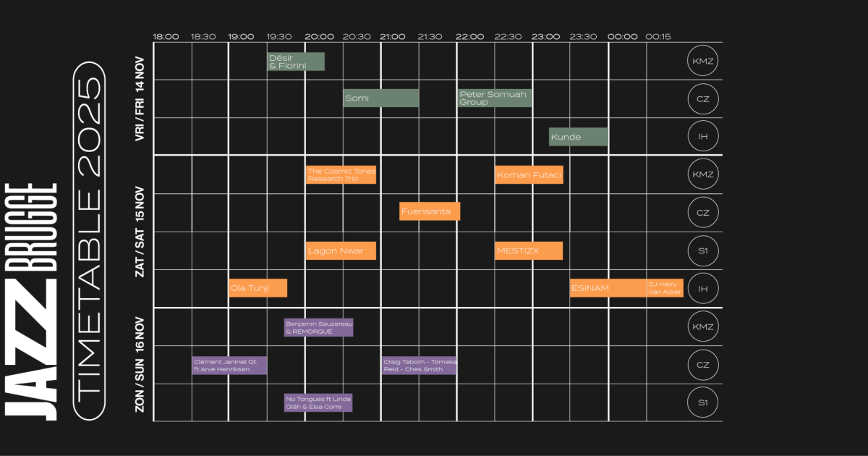Open the No Tongues ft Linda Oláh block

pyautogui.click(x=318, y=402)
